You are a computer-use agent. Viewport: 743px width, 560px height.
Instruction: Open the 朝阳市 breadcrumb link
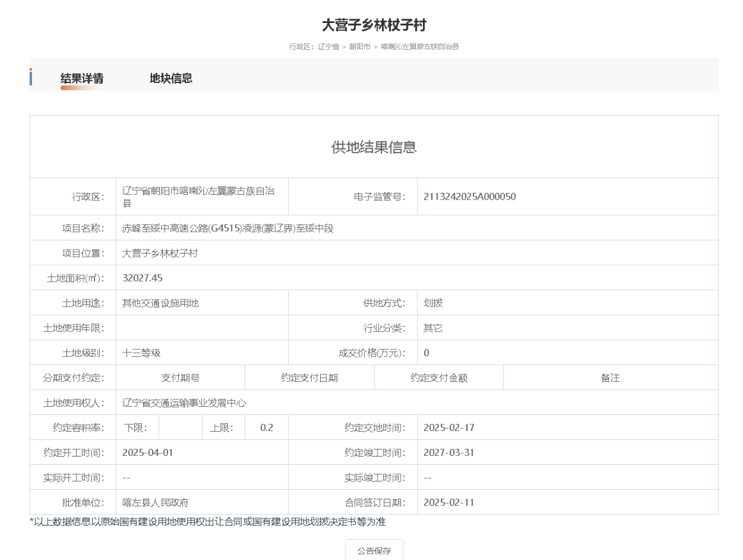point(360,47)
